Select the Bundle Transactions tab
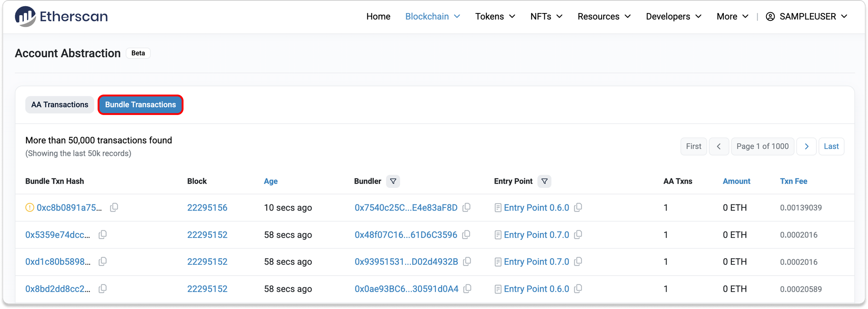Image resolution: width=868 pixels, height=309 pixels. 140,105
